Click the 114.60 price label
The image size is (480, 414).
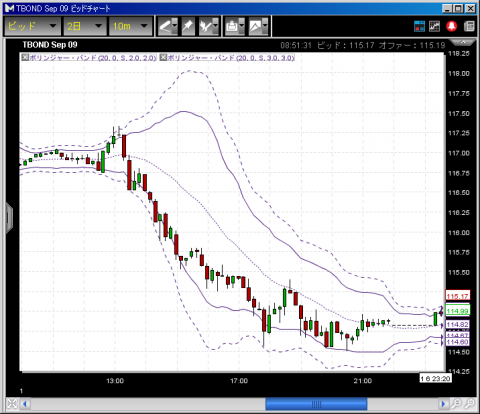[x=458, y=342]
